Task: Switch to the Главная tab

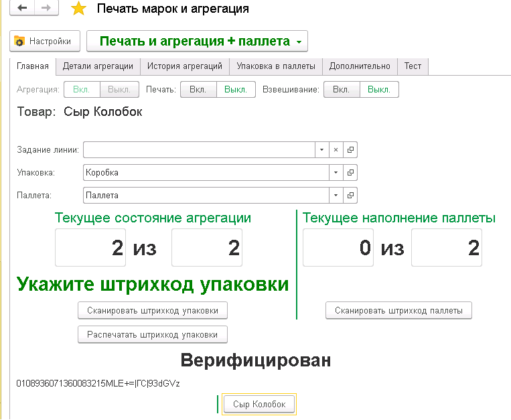Action: coord(33,66)
